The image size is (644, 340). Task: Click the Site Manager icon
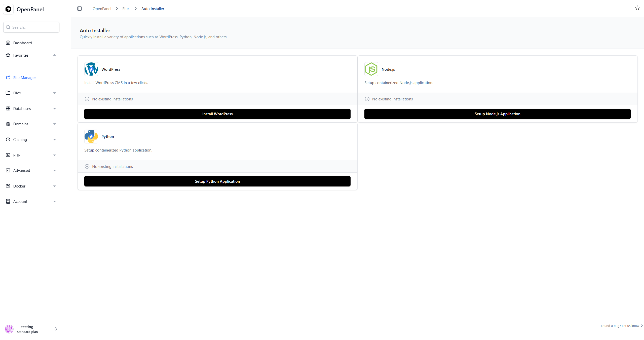(x=8, y=78)
